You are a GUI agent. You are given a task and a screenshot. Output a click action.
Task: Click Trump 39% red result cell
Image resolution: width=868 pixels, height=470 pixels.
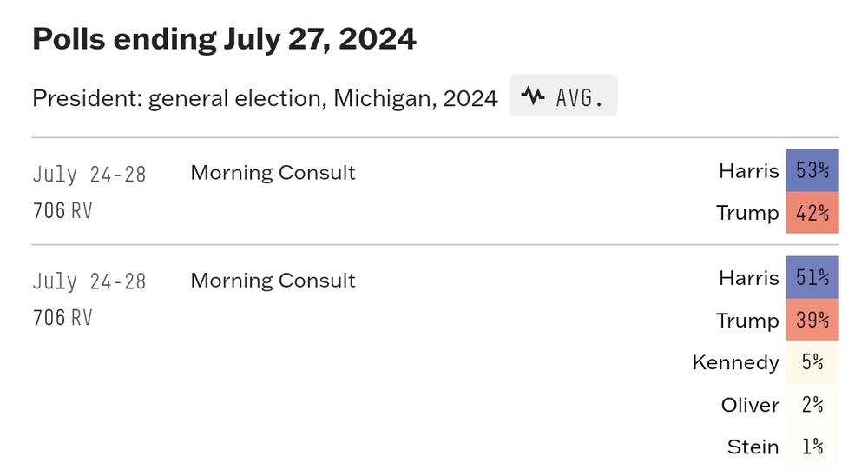812,320
